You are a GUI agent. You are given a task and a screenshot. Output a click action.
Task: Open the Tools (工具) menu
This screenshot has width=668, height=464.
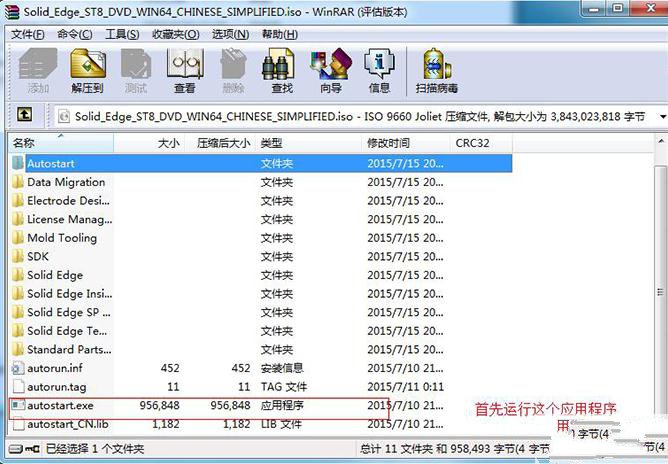click(122, 34)
